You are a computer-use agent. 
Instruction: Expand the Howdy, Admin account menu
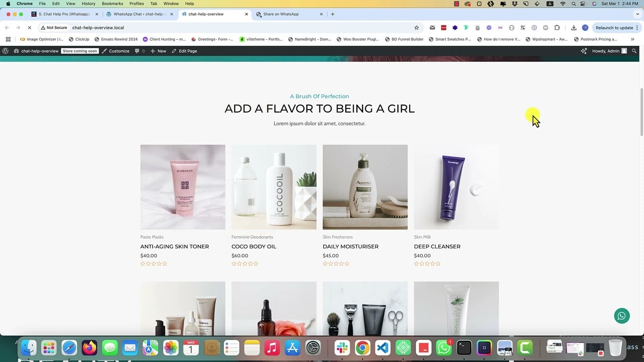609,51
